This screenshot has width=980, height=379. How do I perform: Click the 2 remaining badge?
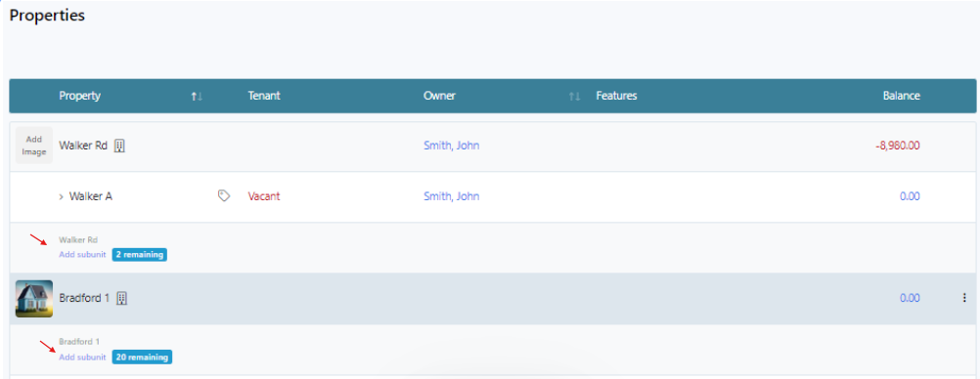[140, 255]
